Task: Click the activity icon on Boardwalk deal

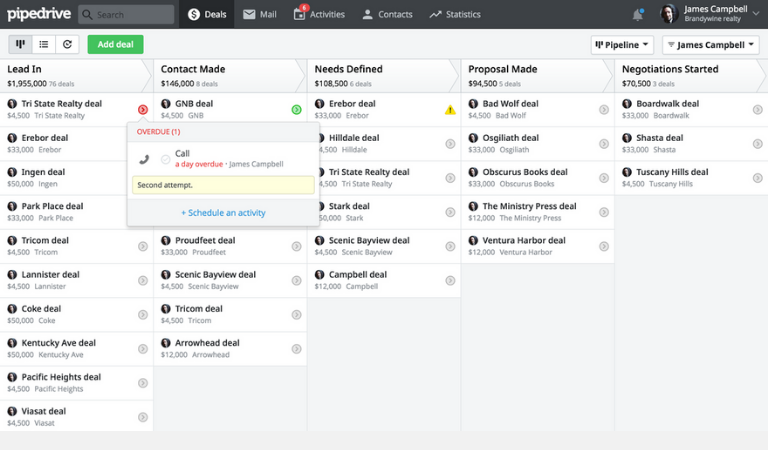Action: [x=758, y=110]
